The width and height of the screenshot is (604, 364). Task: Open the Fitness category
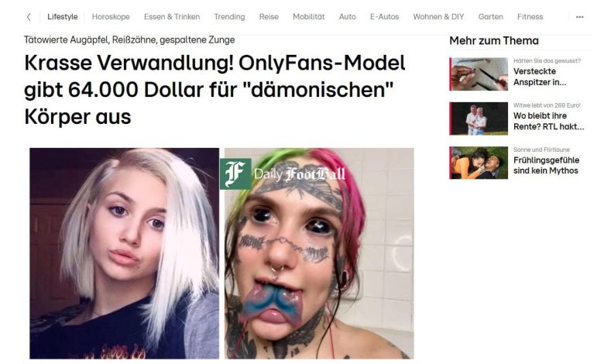tap(530, 17)
